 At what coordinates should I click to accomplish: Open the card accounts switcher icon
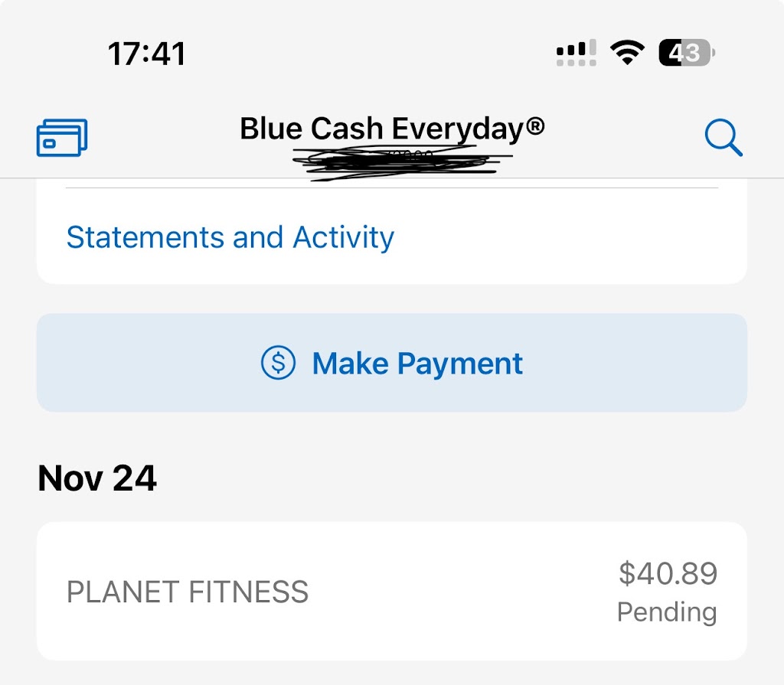click(62, 139)
